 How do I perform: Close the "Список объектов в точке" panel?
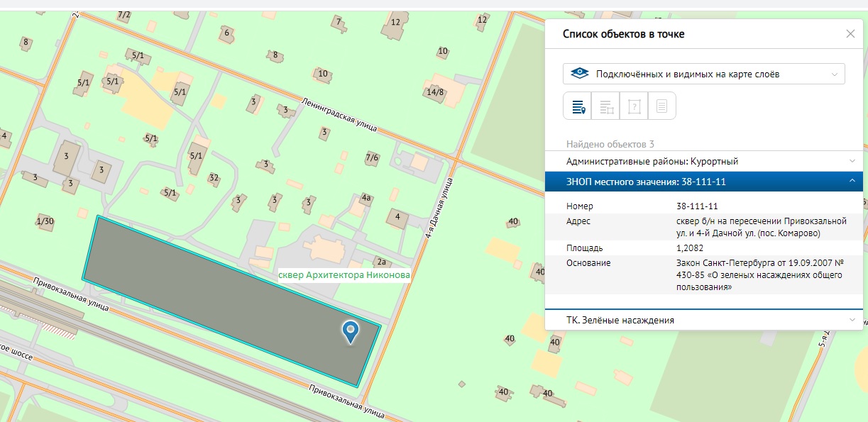coord(850,34)
